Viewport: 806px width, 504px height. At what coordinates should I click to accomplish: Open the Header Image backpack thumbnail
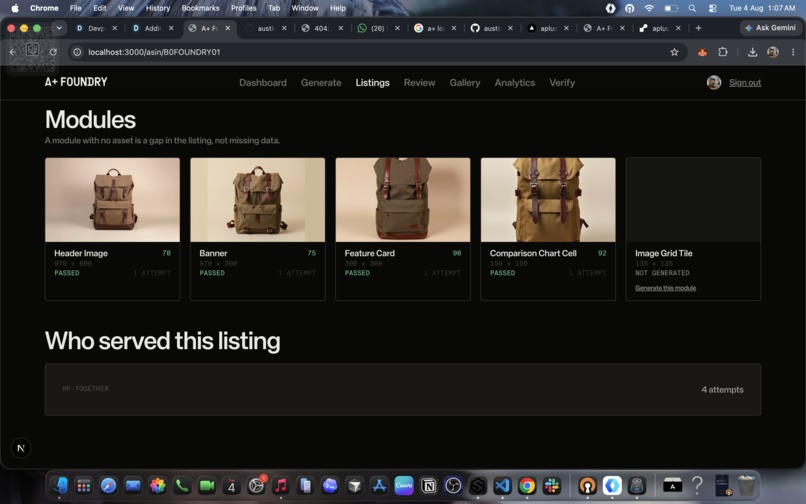(x=113, y=200)
